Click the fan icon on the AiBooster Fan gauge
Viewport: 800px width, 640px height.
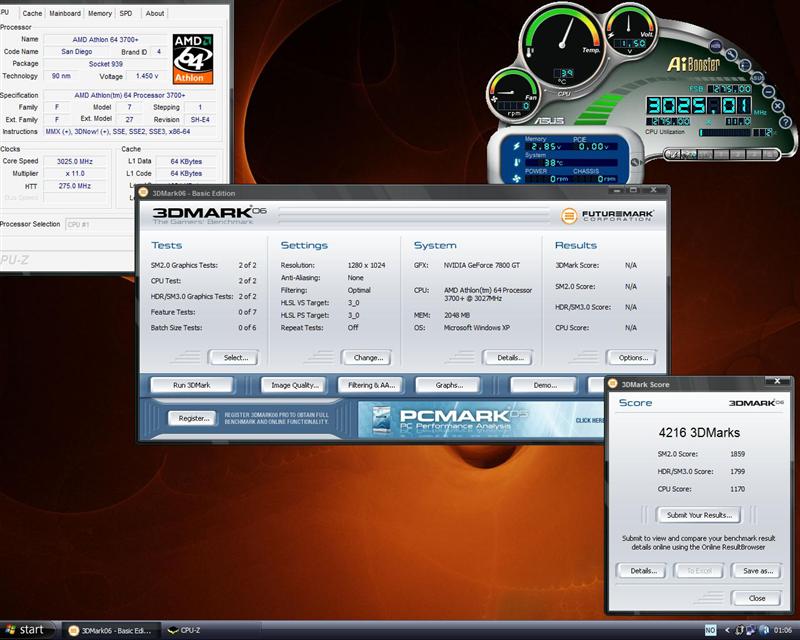494,99
